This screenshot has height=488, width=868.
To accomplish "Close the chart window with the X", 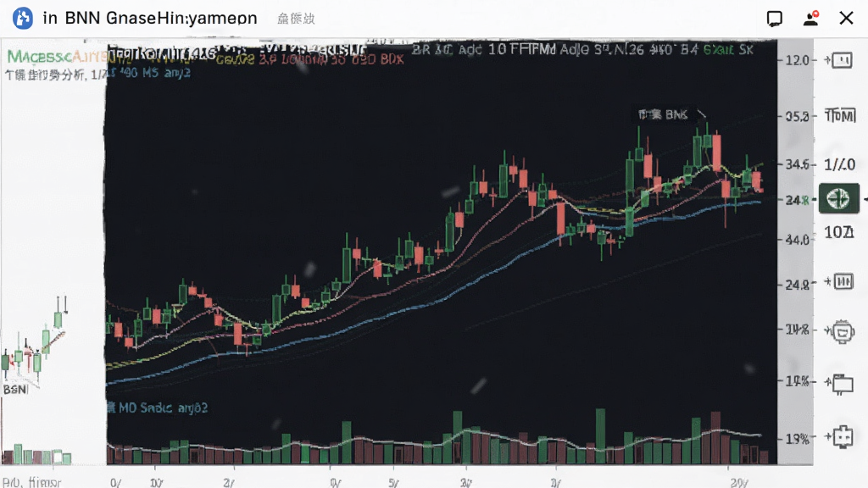I will point(846,19).
